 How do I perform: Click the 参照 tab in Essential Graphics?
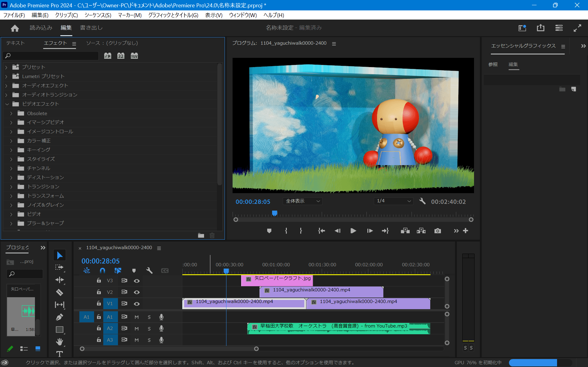pos(493,64)
